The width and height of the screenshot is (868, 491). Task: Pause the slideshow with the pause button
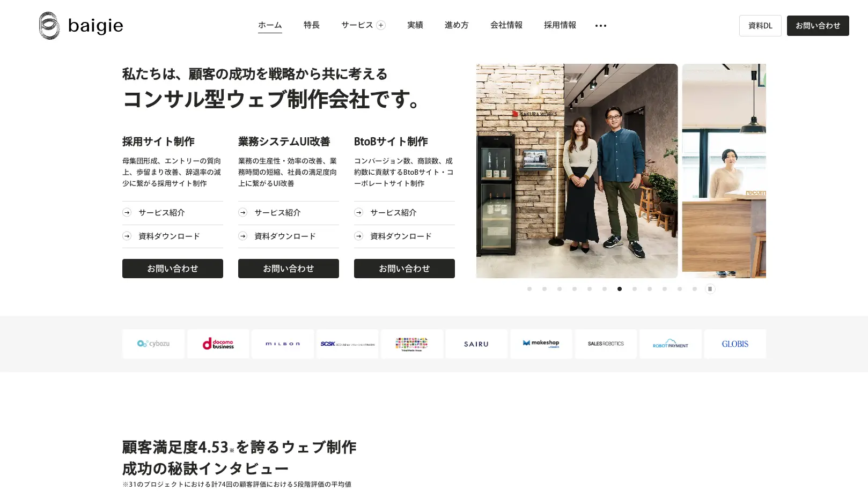(x=710, y=289)
